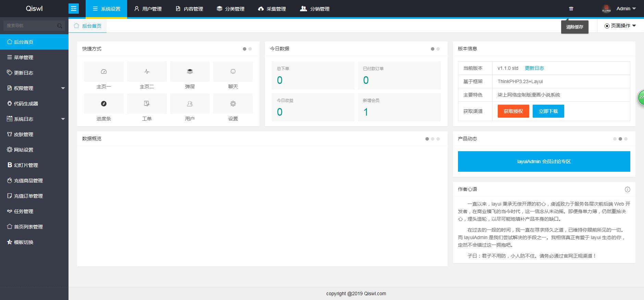Image resolution: width=644 pixels, height=300 pixels.
Task: Open the 更新日志 link beside version
Action: click(x=534, y=68)
